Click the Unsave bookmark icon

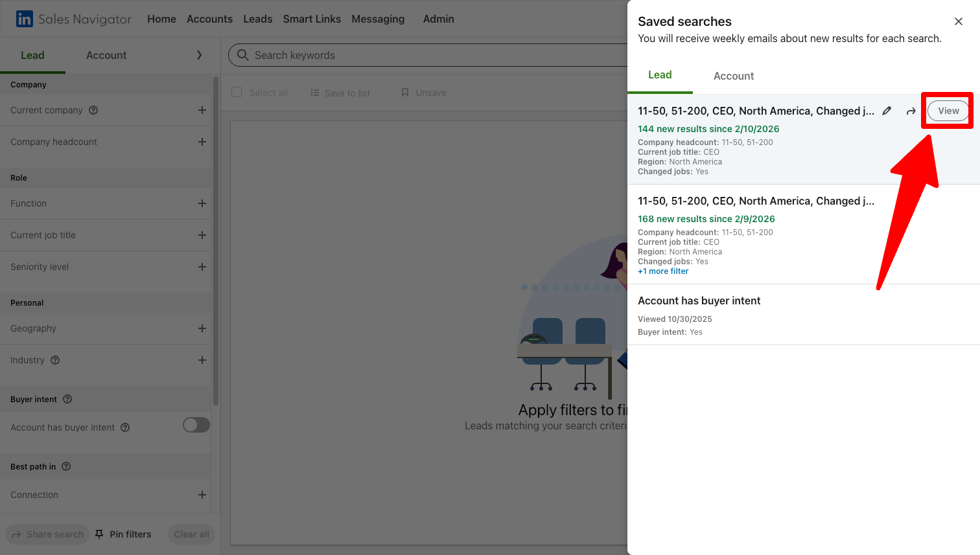405,93
